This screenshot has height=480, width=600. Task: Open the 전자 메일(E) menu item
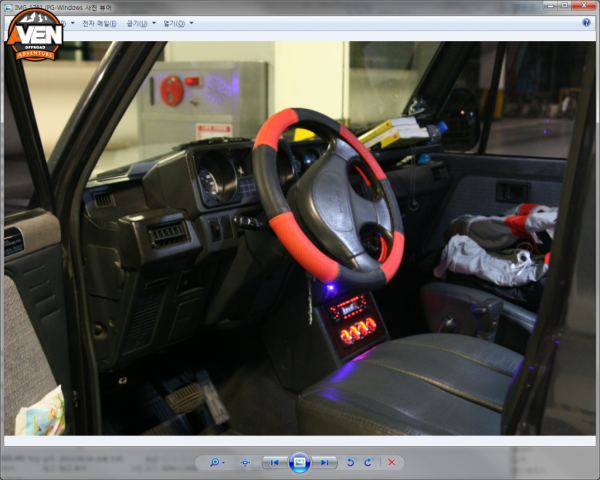point(99,24)
